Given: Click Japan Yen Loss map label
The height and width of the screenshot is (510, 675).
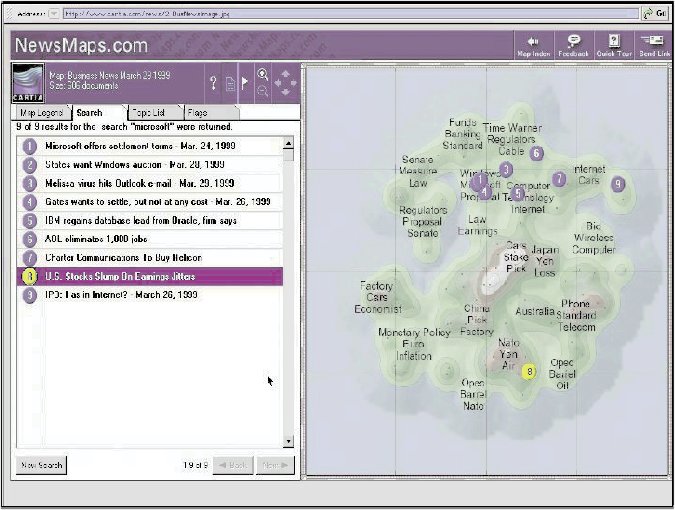Looking at the screenshot, I should pyautogui.click(x=545, y=261).
